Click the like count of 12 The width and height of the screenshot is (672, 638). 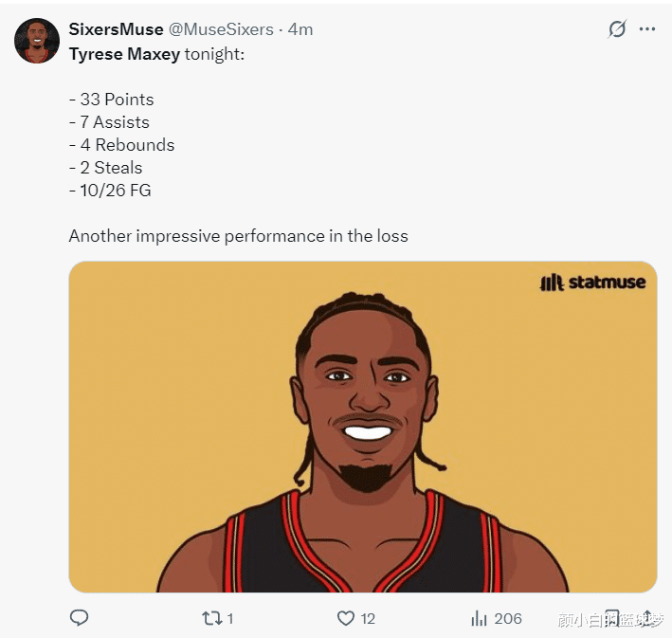[368, 618]
